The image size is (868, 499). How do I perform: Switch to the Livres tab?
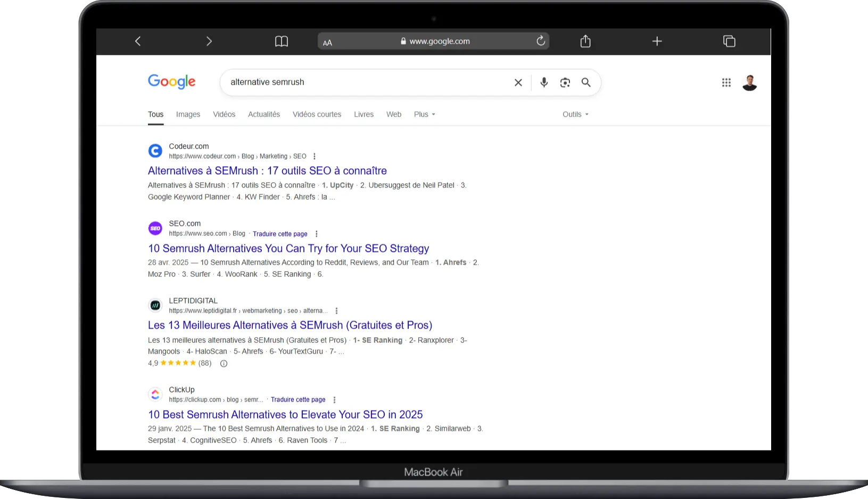(364, 114)
